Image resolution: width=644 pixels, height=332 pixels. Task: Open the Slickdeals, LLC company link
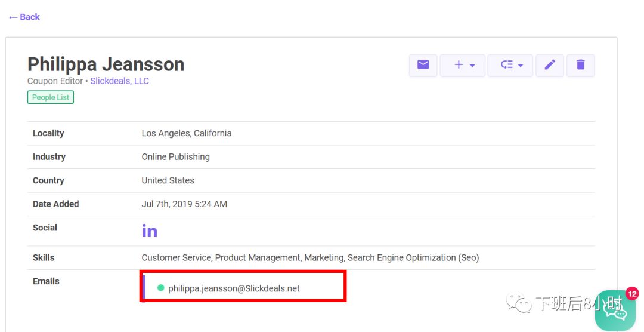119,81
